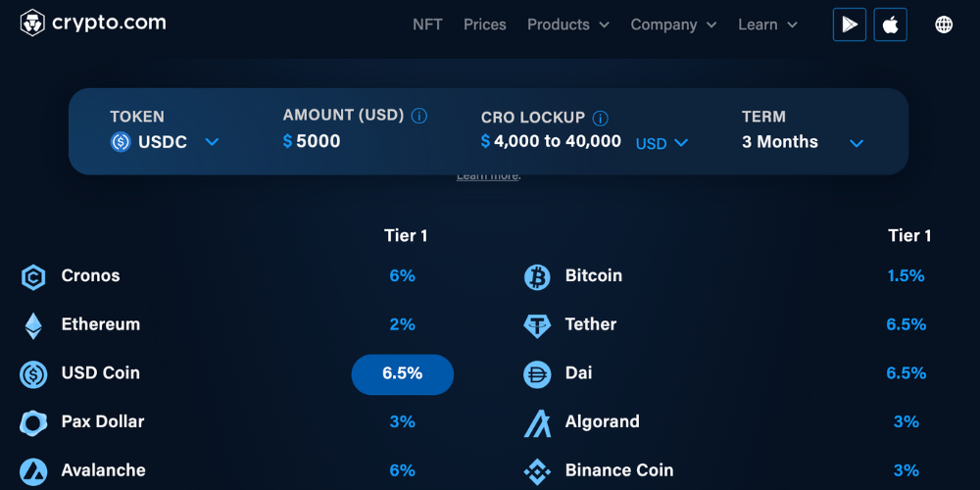Image resolution: width=980 pixels, height=490 pixels.
Task: Click the globe language icon
Action: 944,24
